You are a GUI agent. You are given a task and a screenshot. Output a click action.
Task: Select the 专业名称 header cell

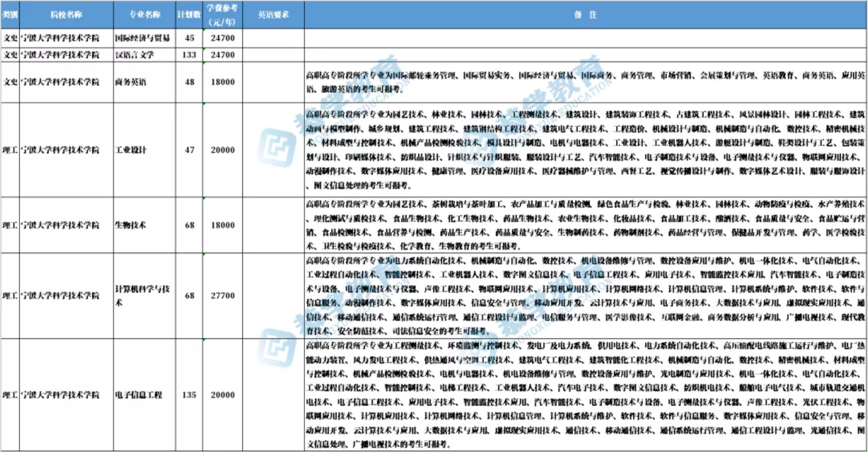pos(144,15)
